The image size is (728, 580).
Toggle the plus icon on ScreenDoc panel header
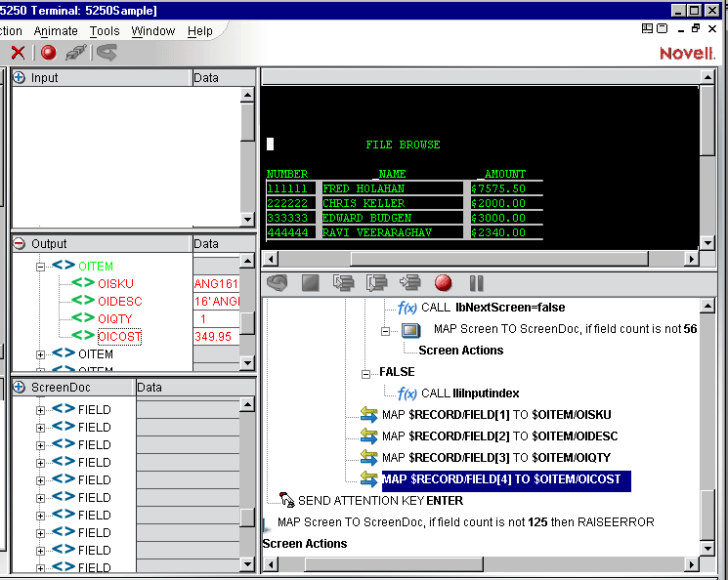(19, 387)
